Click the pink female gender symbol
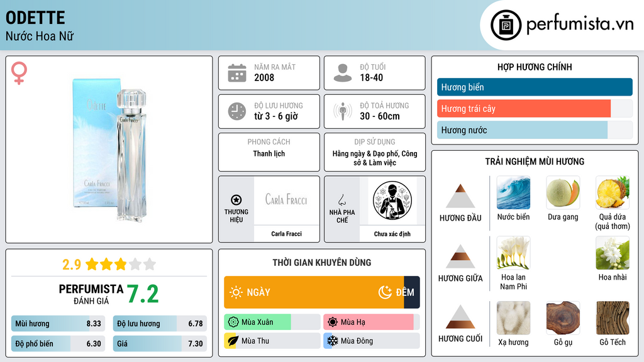Screen dimensions: 644x362 (19, 73)
